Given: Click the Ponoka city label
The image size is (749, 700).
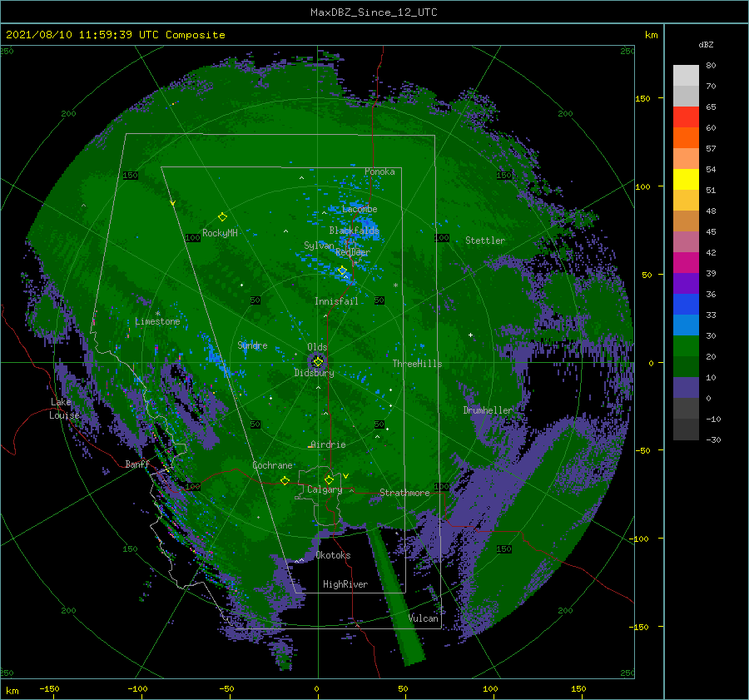Looking at the screenshot, I should pyautogui.click(x=379, y=171).
